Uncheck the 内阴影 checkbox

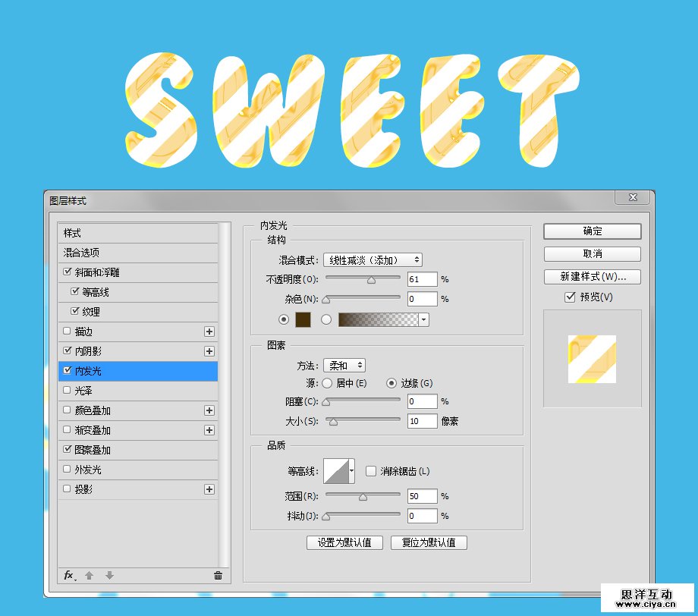[68, 350]
